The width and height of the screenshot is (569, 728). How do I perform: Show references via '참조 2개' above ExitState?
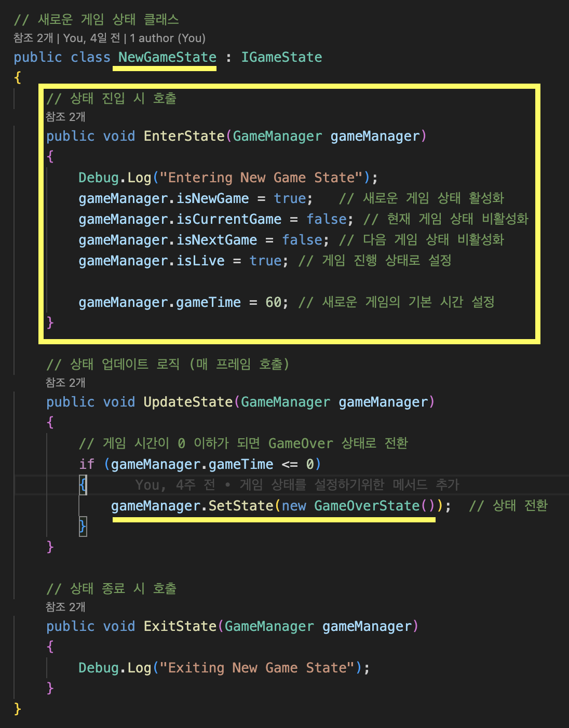point(65,607)
